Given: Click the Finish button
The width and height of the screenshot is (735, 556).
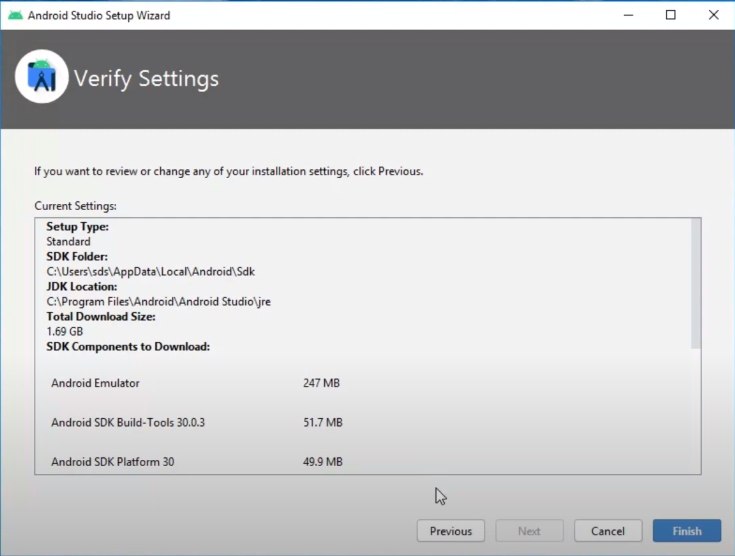Looking at the screenshot, I should [687, 531].
